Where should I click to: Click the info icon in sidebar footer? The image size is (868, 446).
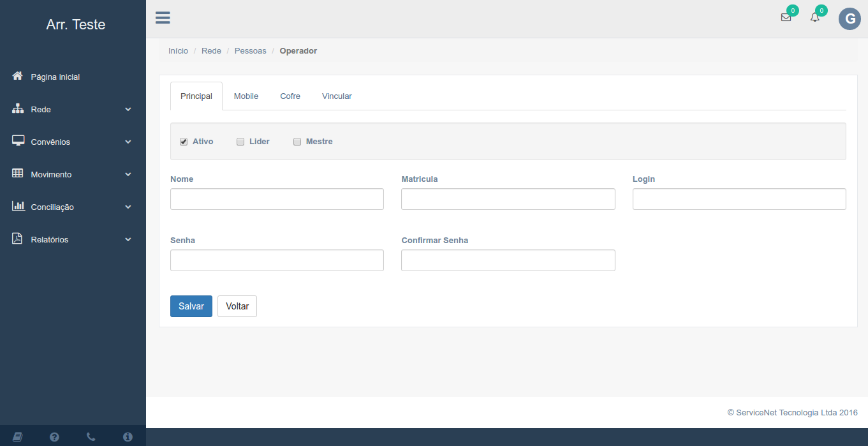point(128,437)
